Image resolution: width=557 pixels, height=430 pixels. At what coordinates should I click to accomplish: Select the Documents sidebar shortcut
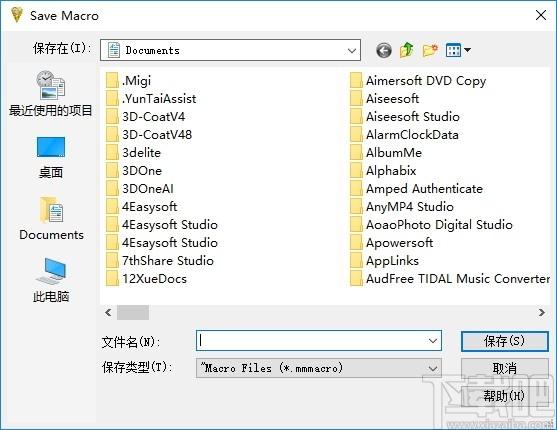pyautogui.click(x=52, y=219)
